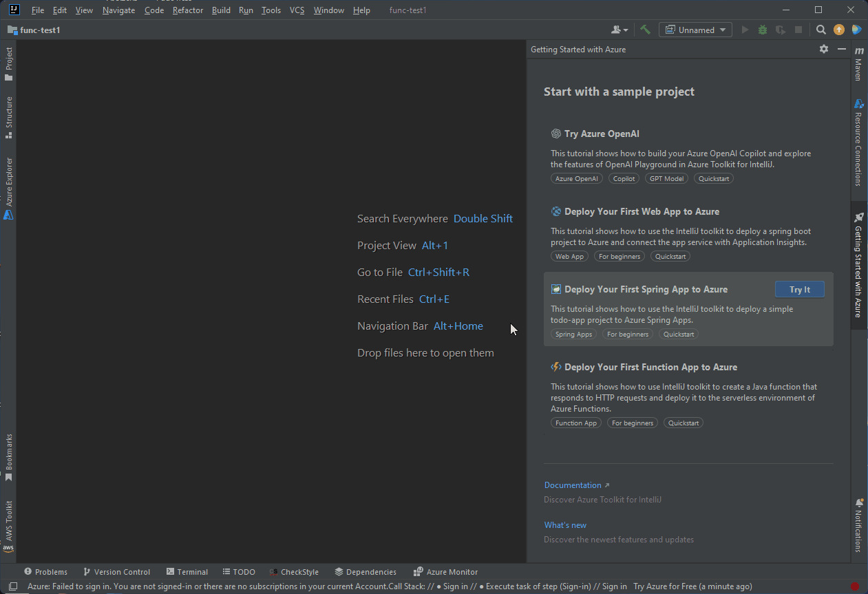The width and height of the screenshot is (868, 594).
Task: Hide the Getting Started with Azure panel
Action: 841,49
